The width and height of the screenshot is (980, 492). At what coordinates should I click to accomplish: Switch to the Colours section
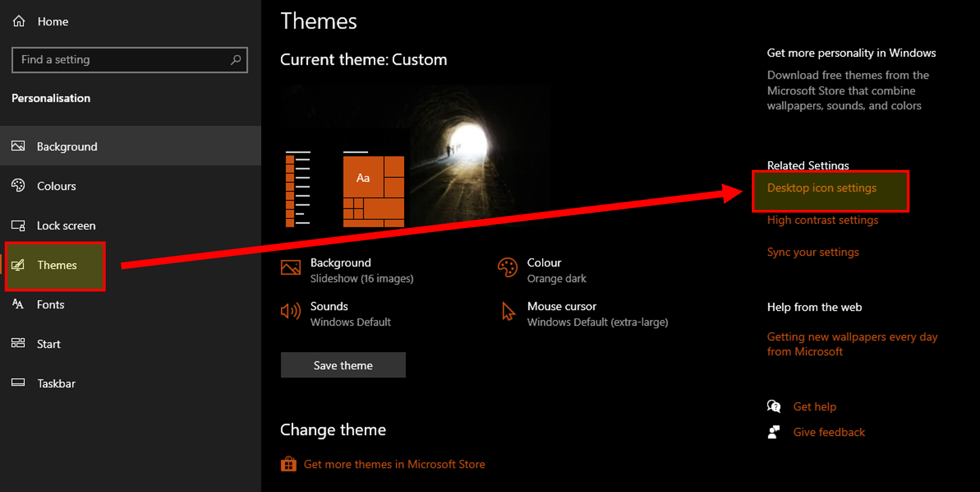click(56, 186)
